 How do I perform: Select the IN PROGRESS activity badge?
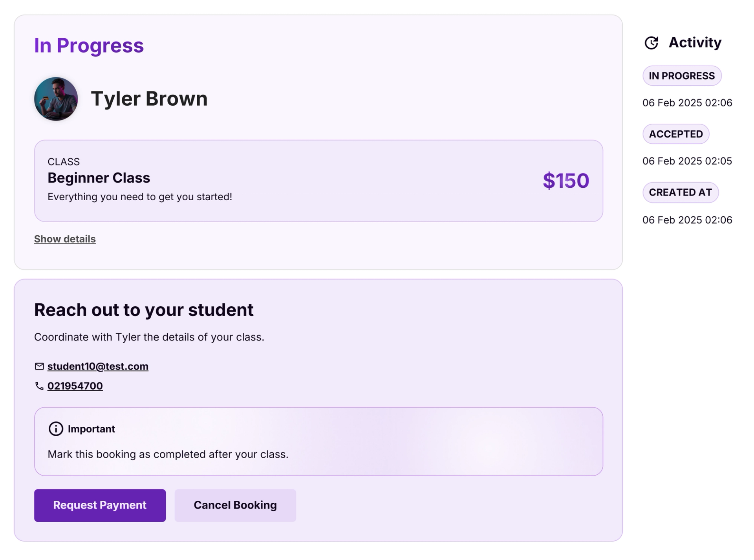[682, 76]
